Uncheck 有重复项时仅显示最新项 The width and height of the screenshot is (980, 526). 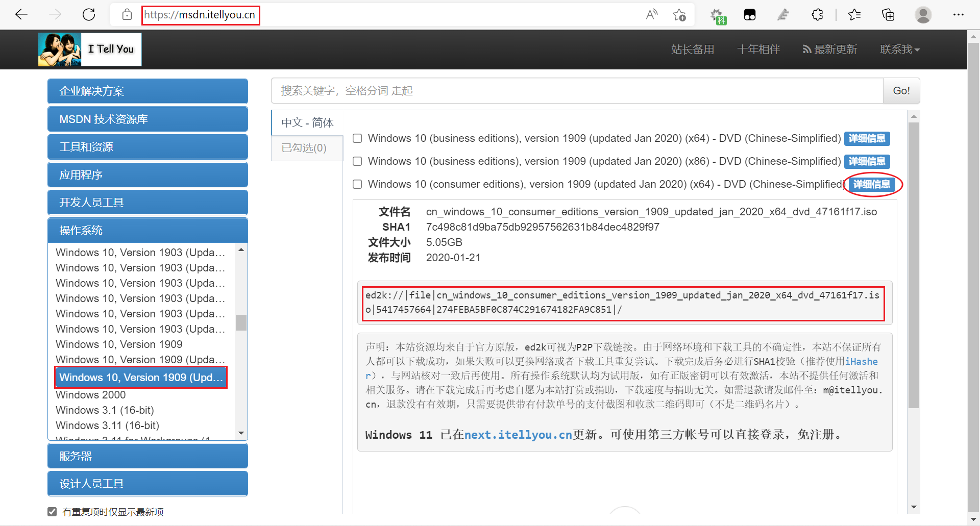pyautogui.click(x=52, y=512)
